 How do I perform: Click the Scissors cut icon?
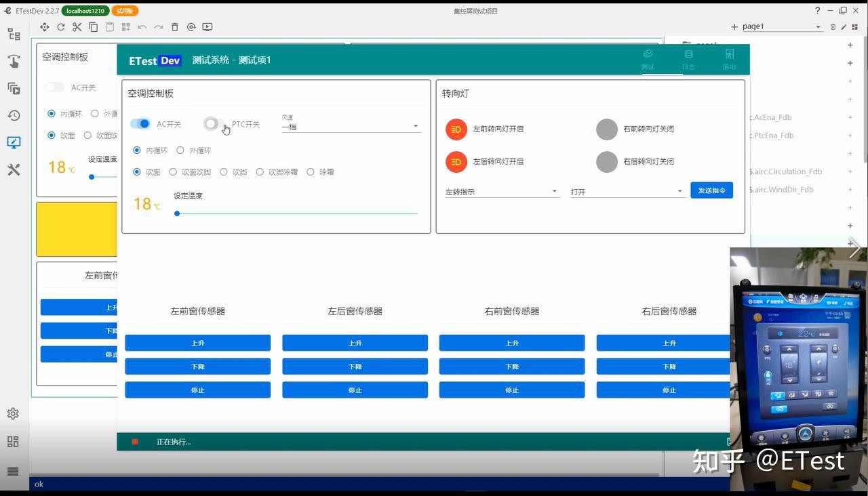point(77,27)
